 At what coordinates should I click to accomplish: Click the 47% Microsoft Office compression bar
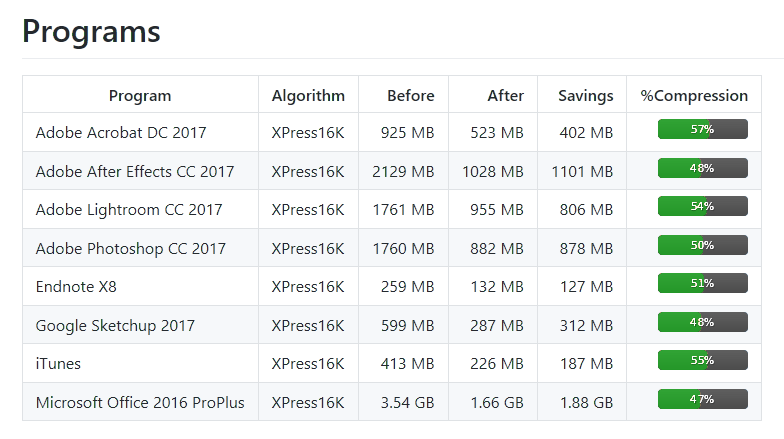tap(702, 399)
